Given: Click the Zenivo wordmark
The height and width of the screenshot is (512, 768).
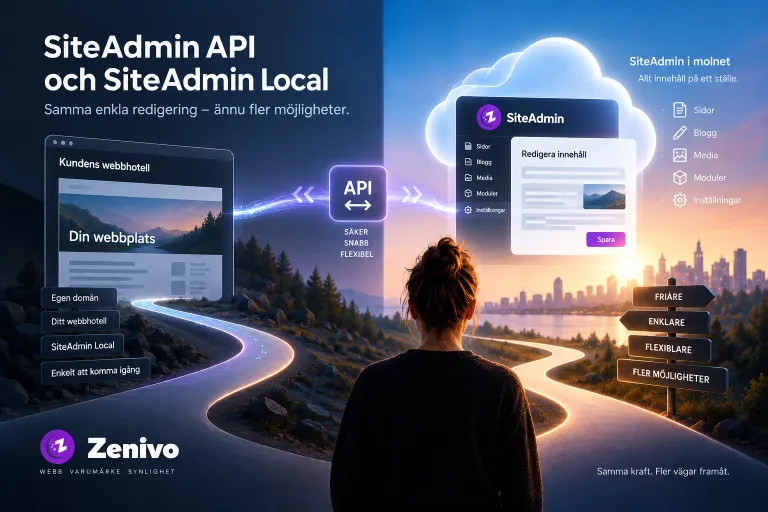Looking at the screenshot, I should point(133,448).
